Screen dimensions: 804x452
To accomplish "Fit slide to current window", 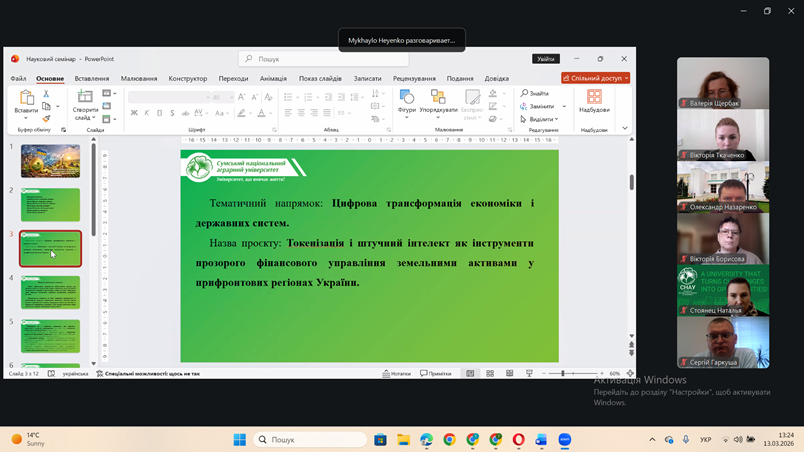I will pos(630,373).
